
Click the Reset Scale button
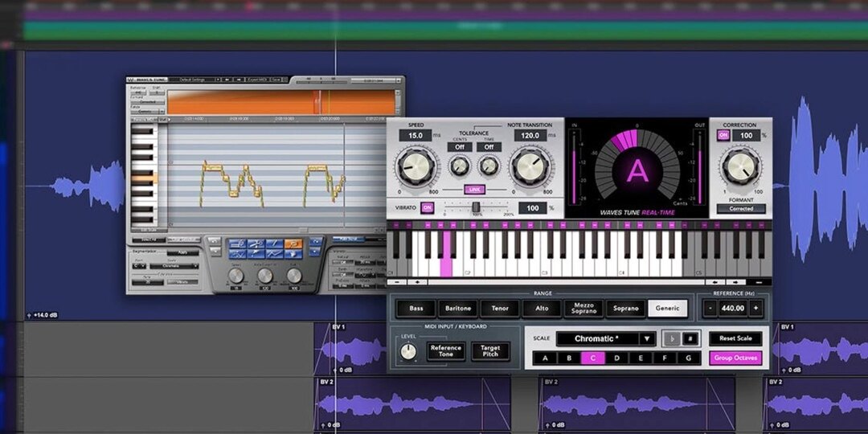[735, 338]
